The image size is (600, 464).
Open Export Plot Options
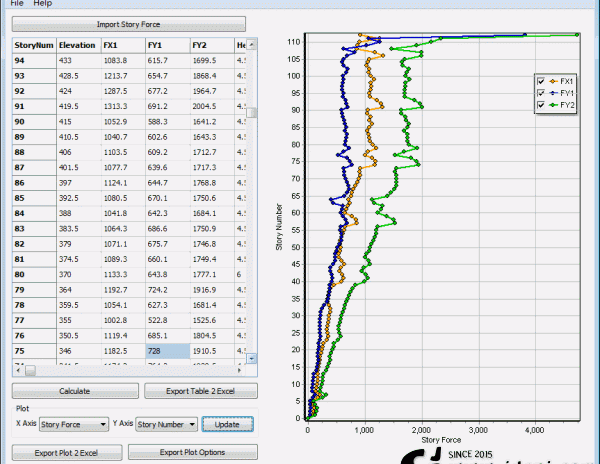(200, 453)
